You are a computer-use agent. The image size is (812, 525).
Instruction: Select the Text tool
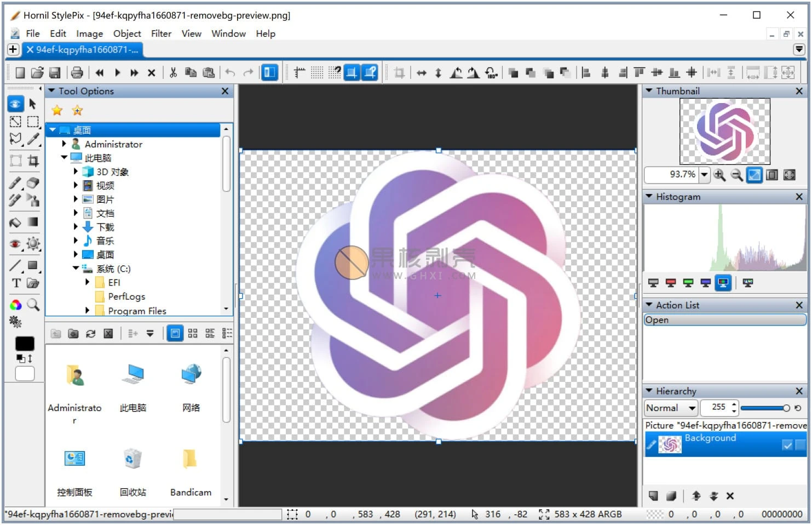click(16, 283)
